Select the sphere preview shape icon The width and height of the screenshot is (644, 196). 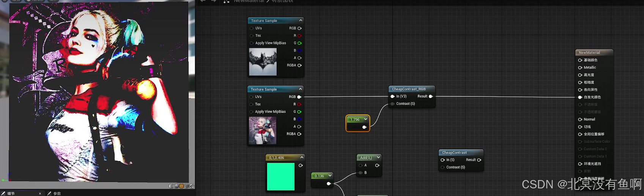176,186
